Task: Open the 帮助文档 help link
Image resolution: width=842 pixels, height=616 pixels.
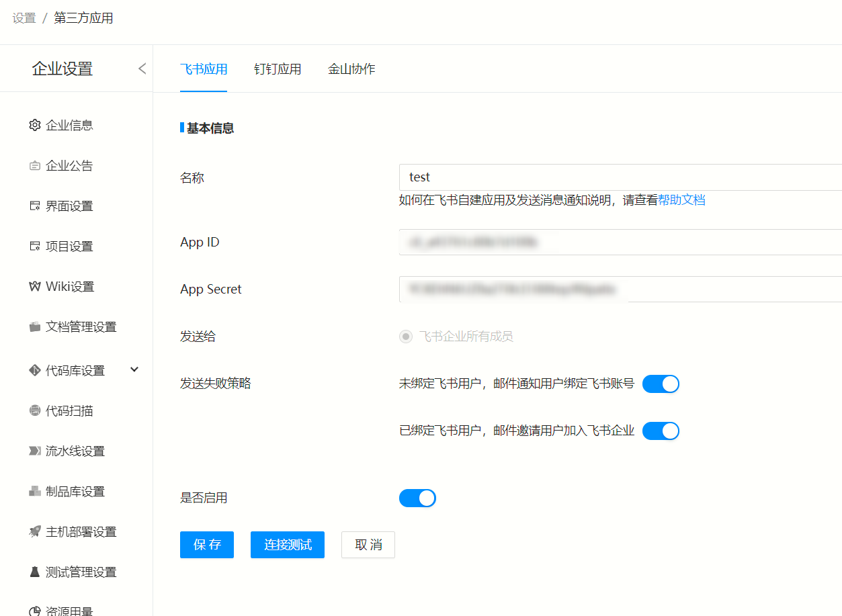Action: [683, 200]
